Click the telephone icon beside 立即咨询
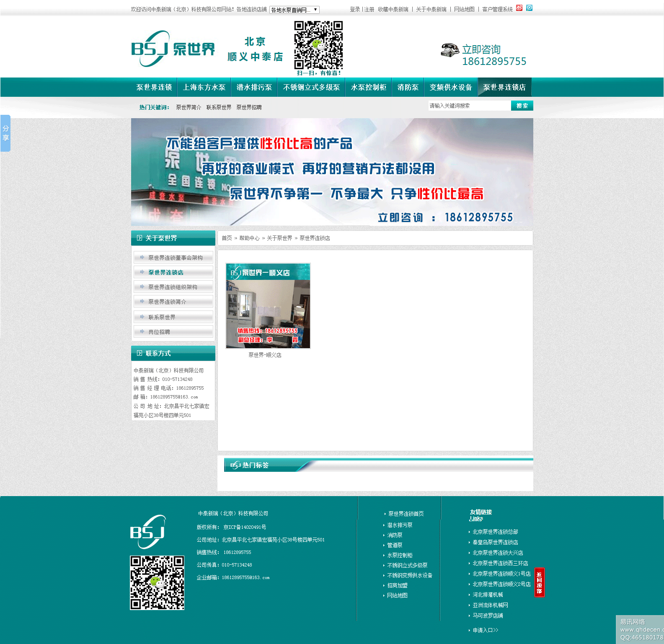 click(450, 50)
